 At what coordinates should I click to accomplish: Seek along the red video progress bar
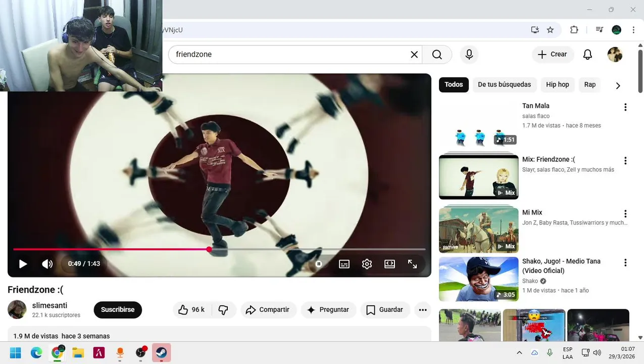(x=111, y=249)
